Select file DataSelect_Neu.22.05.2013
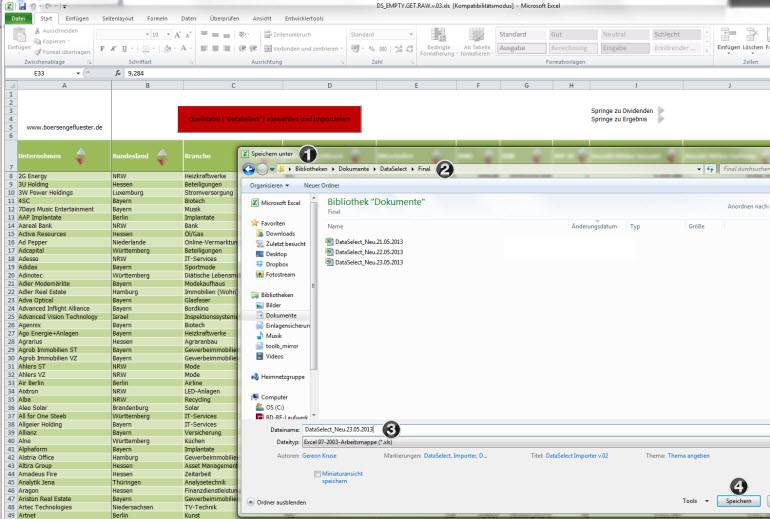 coord(364,252)
